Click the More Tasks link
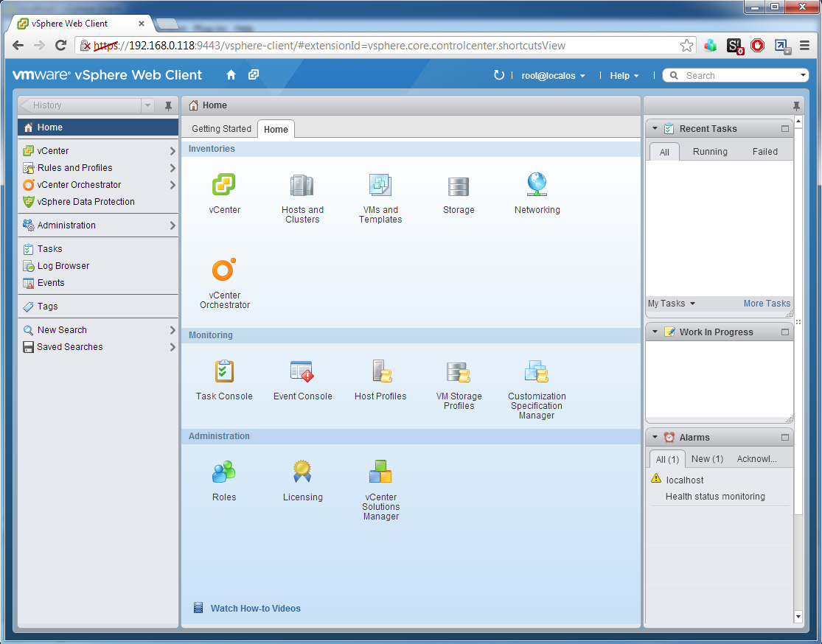Viewport: 822px width, 644px height. pos(767,304)
